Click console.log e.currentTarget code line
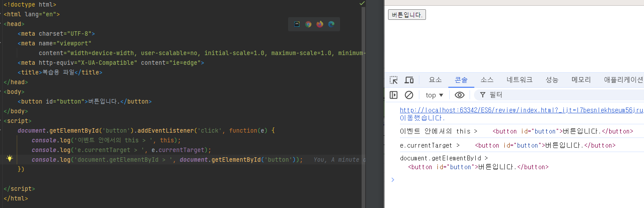The width and height of the screenshot is (644, 208). pyautogui.click(x=121, y=150)
